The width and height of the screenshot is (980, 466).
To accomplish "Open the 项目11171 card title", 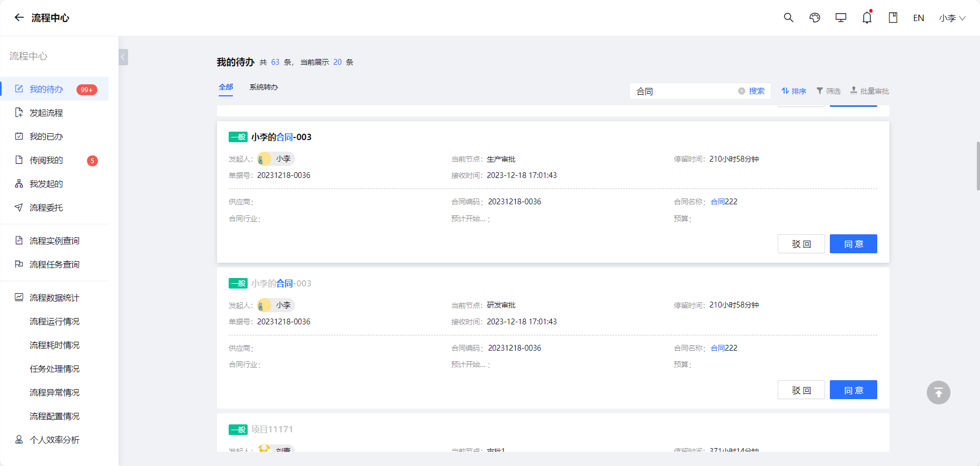I will (272, 429).
